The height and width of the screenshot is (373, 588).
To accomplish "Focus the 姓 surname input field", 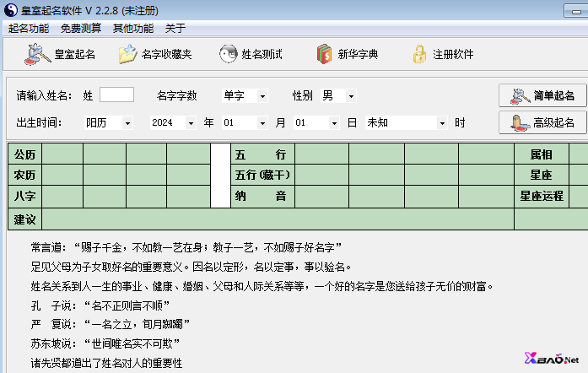I will (116, 95).
